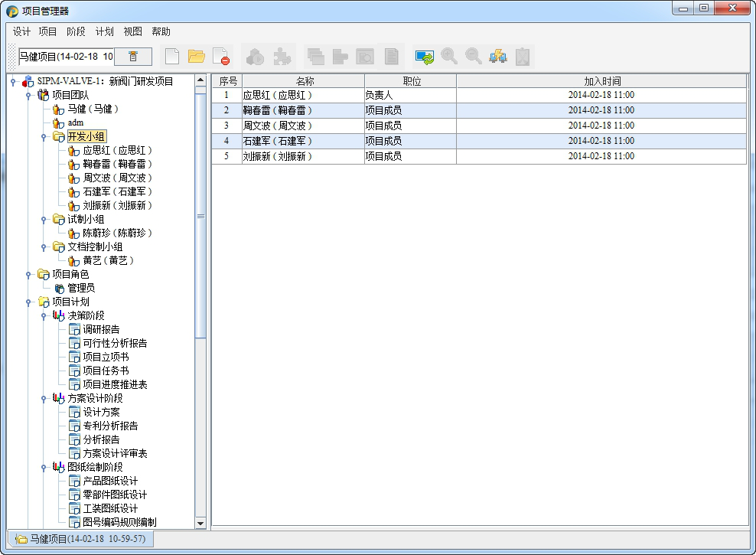Click the grayed text document toolbar icon

click(391, 57)
